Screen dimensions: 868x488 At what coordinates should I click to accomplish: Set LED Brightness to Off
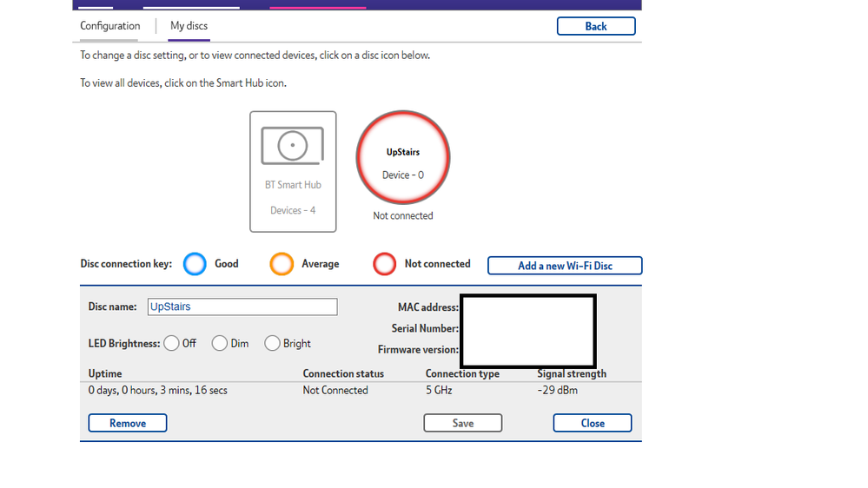point(171,343)
